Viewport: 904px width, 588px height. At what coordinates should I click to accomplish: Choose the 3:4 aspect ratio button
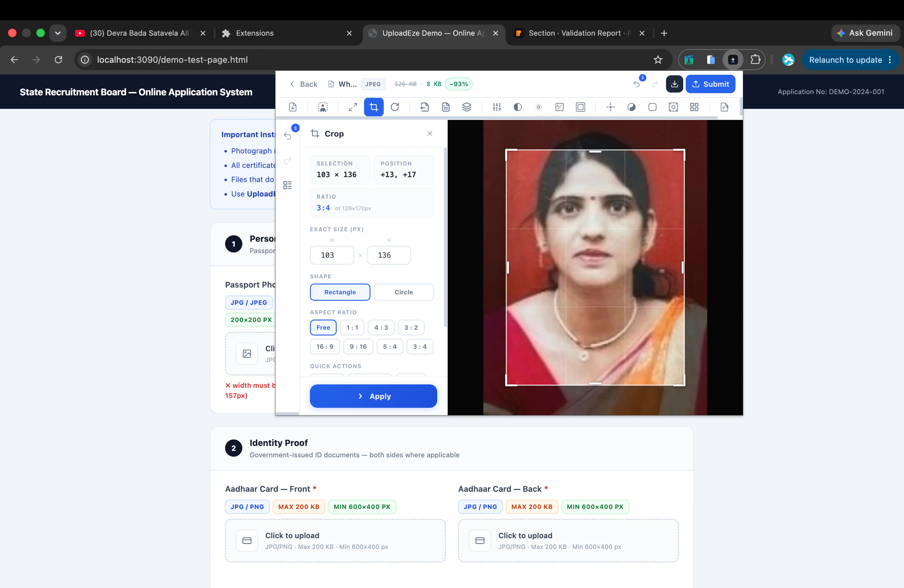[420, 346]
